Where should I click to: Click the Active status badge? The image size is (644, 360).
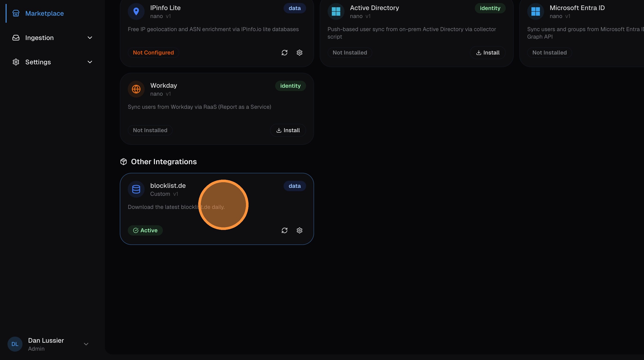click(145, 230)
